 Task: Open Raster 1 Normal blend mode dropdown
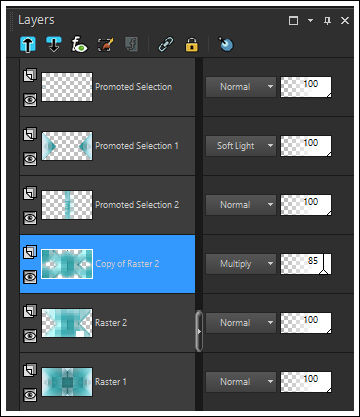point(241,382)
